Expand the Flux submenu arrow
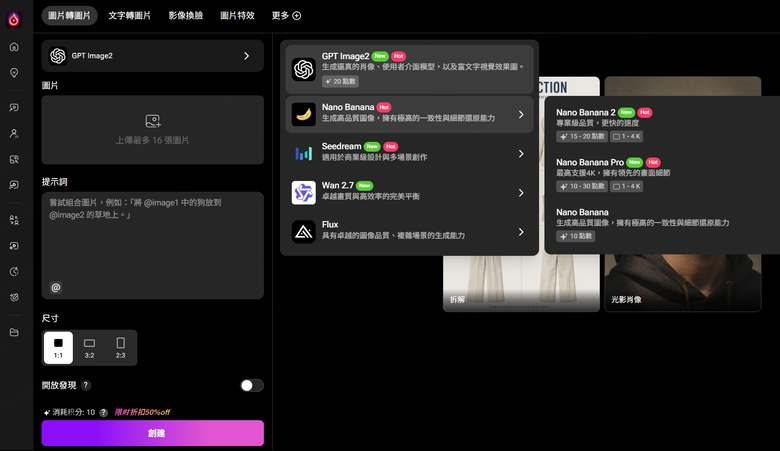This screenshot has height=451, width=780. pyautogui.click(x=521, y=232)
